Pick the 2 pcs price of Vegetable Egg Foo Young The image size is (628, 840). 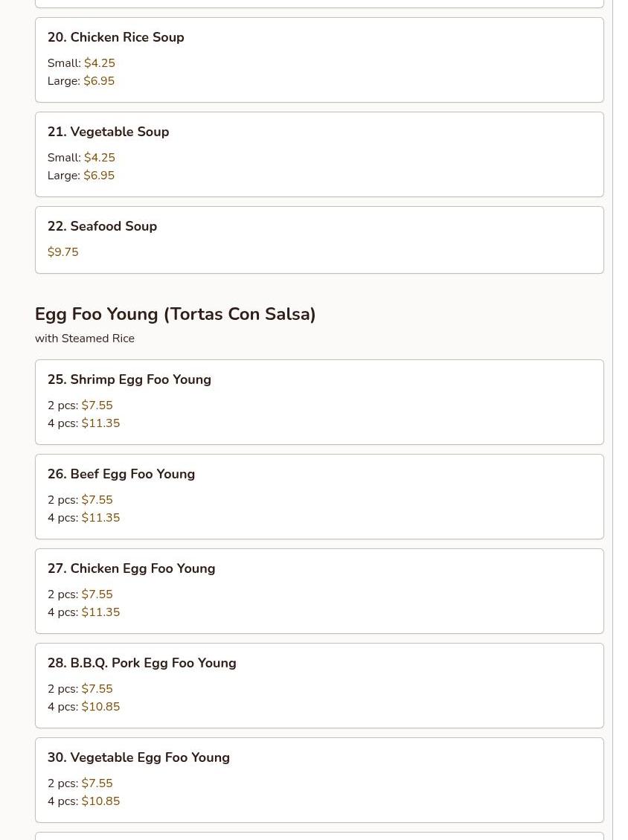pyautogui.click(x=97, y=783)
